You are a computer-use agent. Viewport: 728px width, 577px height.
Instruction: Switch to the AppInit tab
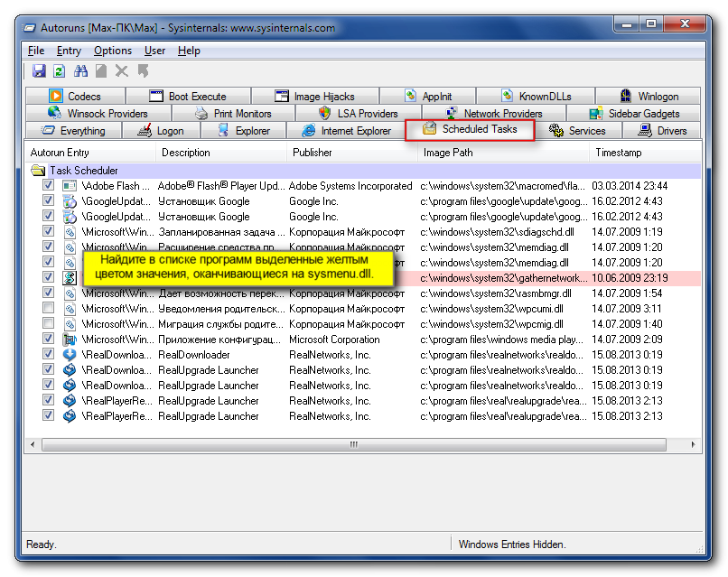[427, 96]
